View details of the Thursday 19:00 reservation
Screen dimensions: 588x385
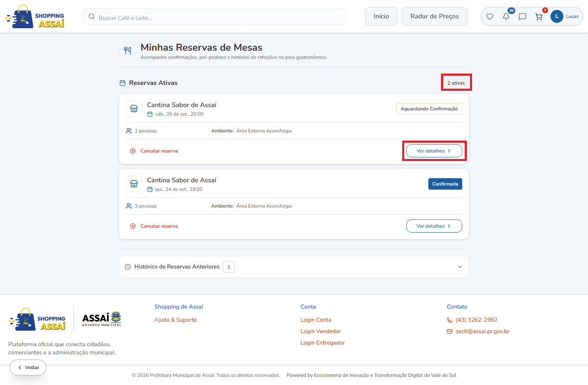pos(434,226)
